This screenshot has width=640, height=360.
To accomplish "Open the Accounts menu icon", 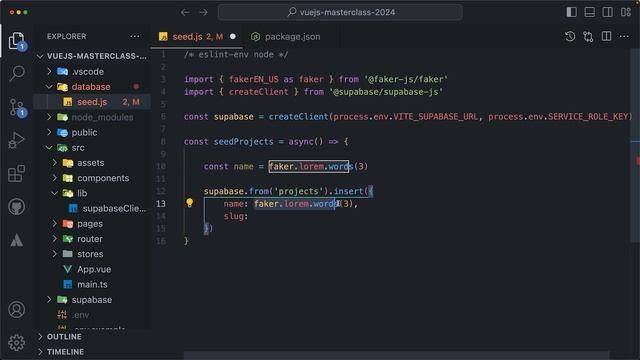I will [16, 310].
